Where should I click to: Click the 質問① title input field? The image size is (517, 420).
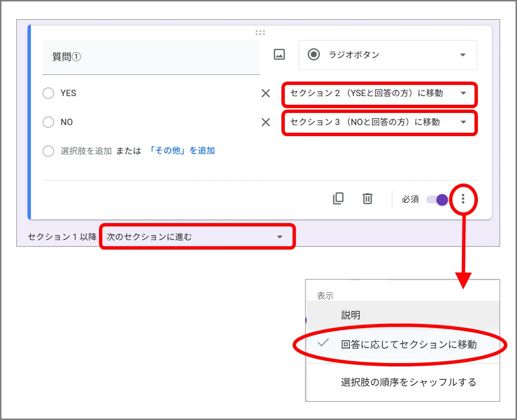click(151, 57)
